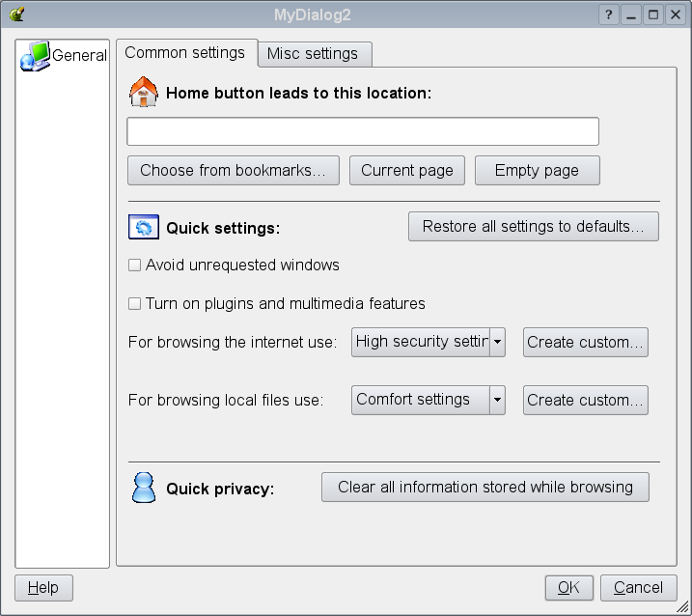Click the Empty page button

[537, 170]
